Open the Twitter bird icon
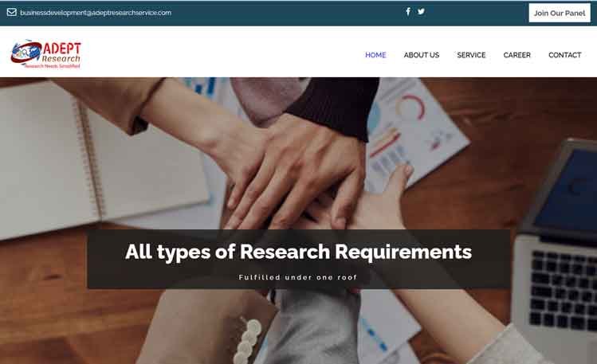This screenshot has width=597, height=364. tap(421, 11)
